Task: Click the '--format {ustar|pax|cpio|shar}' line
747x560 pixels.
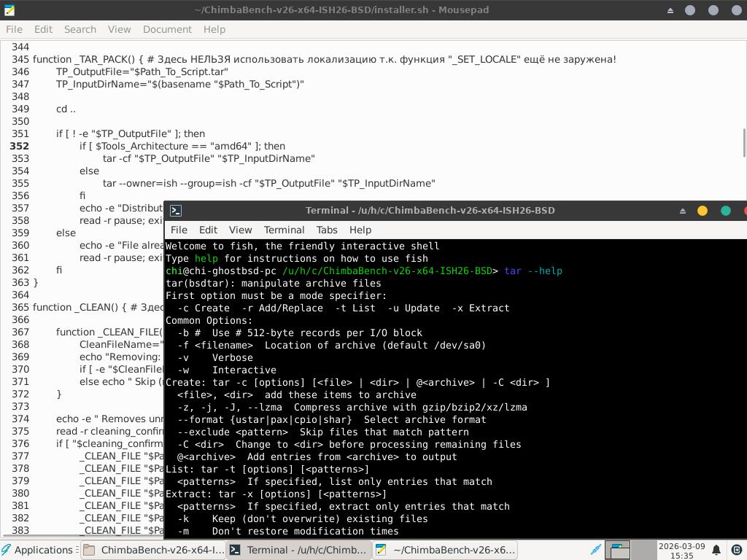Action: click(332, 419)
